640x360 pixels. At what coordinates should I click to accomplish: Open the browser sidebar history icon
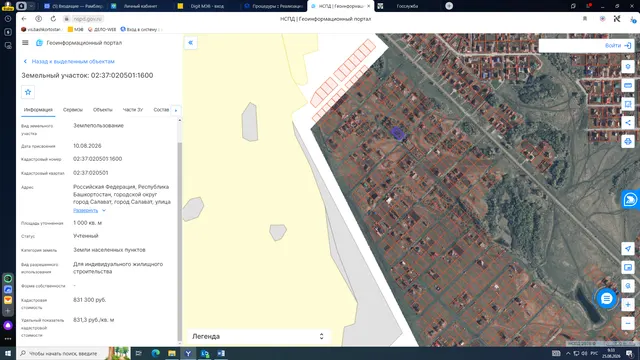pyautogui.click(x=8, y=19)
